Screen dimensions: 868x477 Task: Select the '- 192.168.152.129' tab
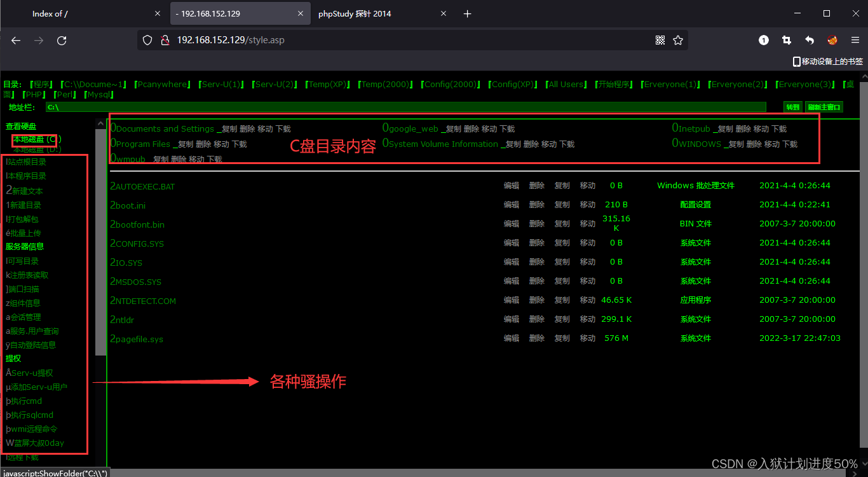click(x=240, y=14)
